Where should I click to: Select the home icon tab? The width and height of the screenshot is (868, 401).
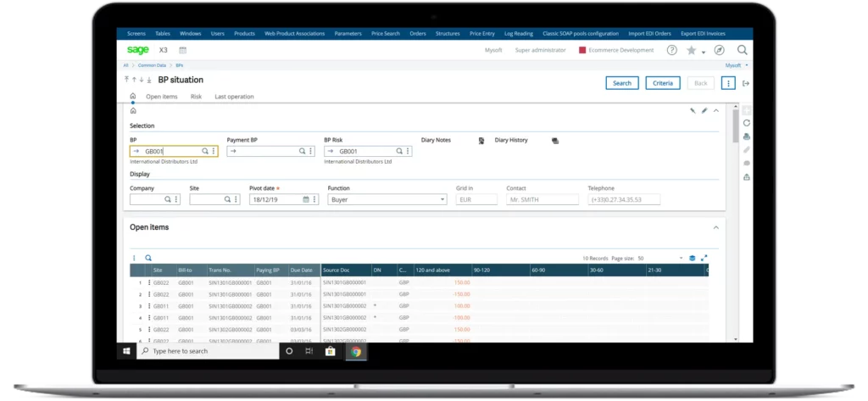[133, 97]
